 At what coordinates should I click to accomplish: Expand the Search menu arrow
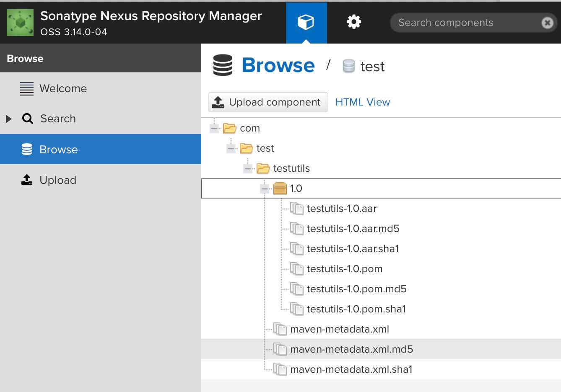click(8, 119)
